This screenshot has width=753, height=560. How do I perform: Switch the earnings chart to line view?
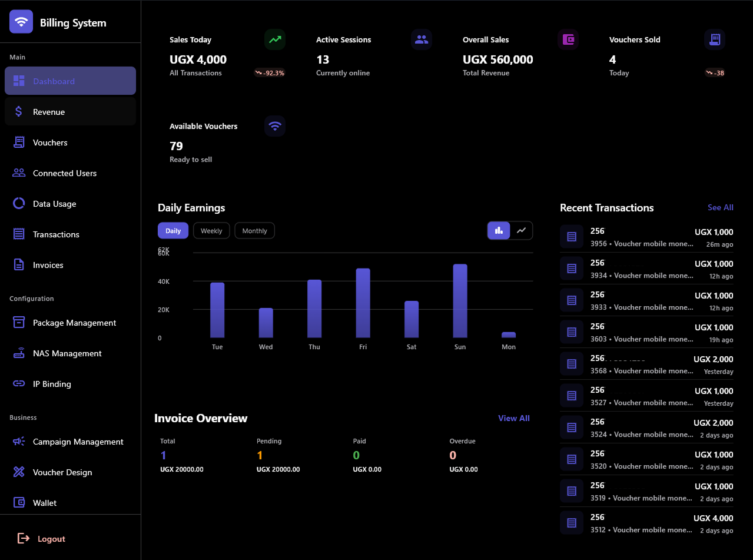pyautogui.click(x=522, y=230)
